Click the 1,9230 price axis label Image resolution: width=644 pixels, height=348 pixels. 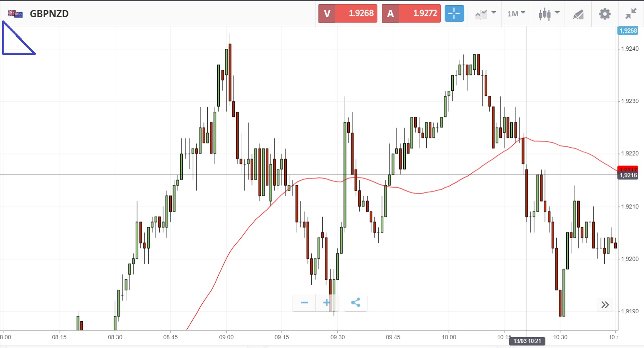click(x=630, y=101)
